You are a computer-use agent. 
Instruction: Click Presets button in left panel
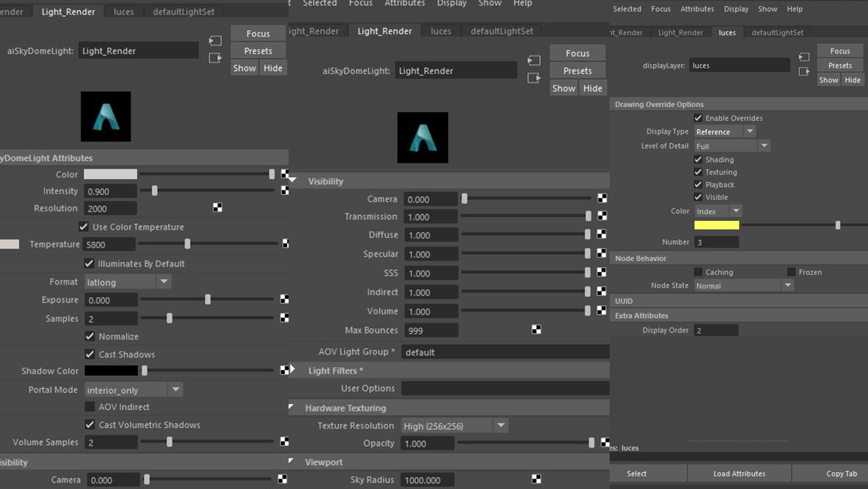[x=258, y=51]
